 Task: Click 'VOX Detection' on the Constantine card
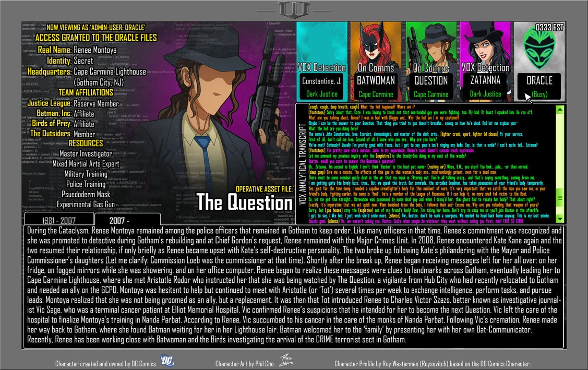322,67
